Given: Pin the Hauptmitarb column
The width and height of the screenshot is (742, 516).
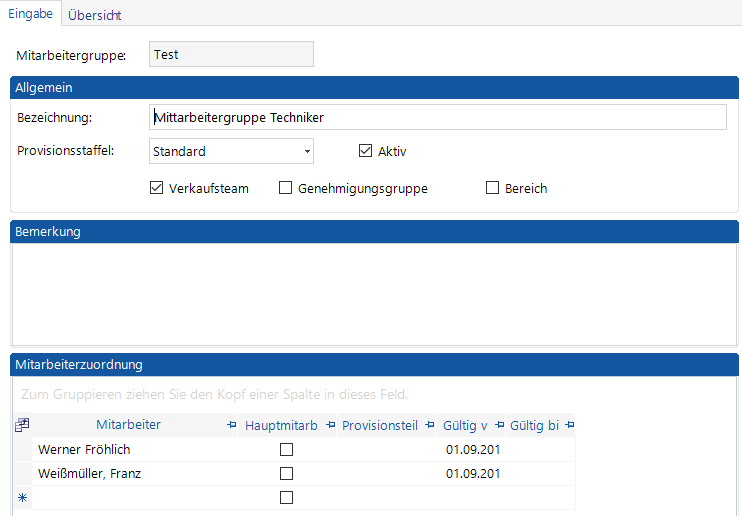Looking at the screenshot, I should [330, 426].
